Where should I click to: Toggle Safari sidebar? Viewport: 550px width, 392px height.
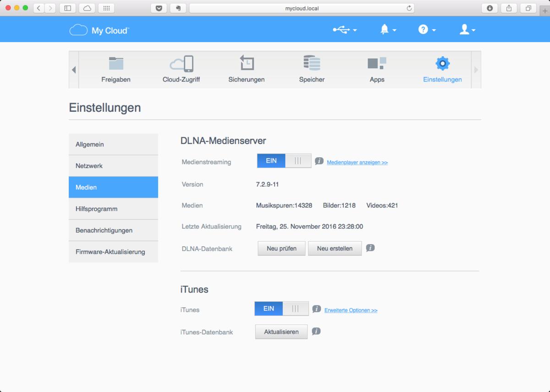[67, 8]
